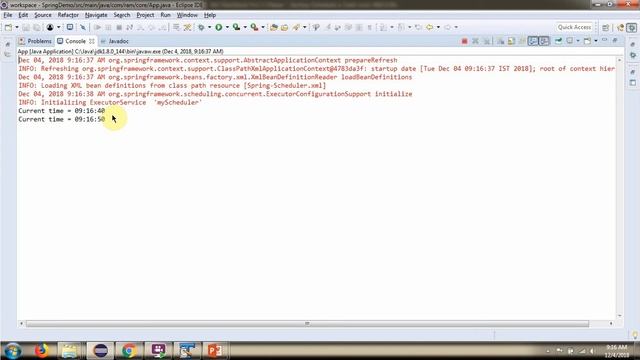Image resolution: width=640 pixels, height=360 pixels.
Task: Click the New file toolbar icon
Action: 8,27
